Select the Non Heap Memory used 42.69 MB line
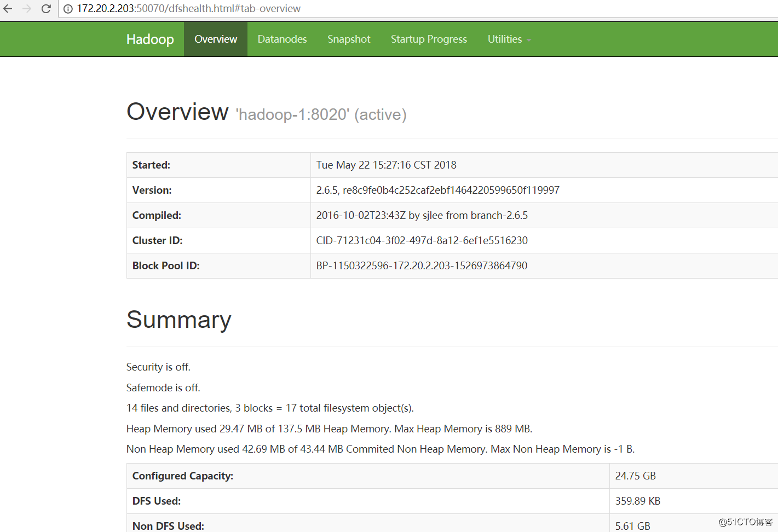 point(381,449)
